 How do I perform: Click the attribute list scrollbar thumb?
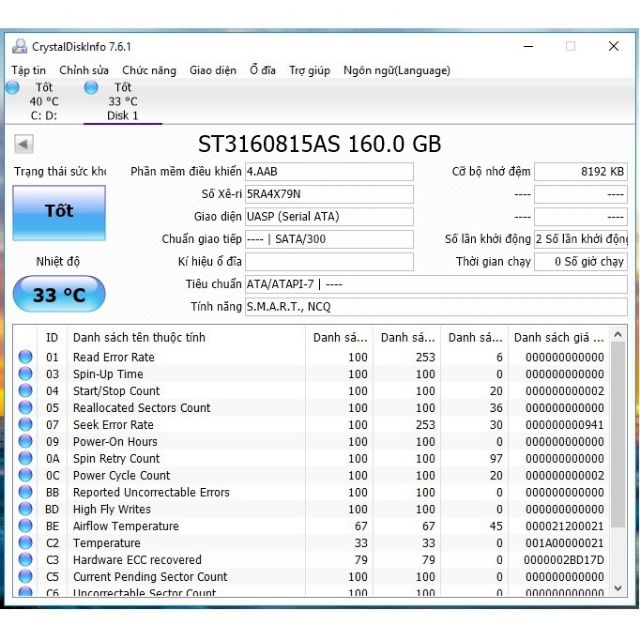coord(618,435)
